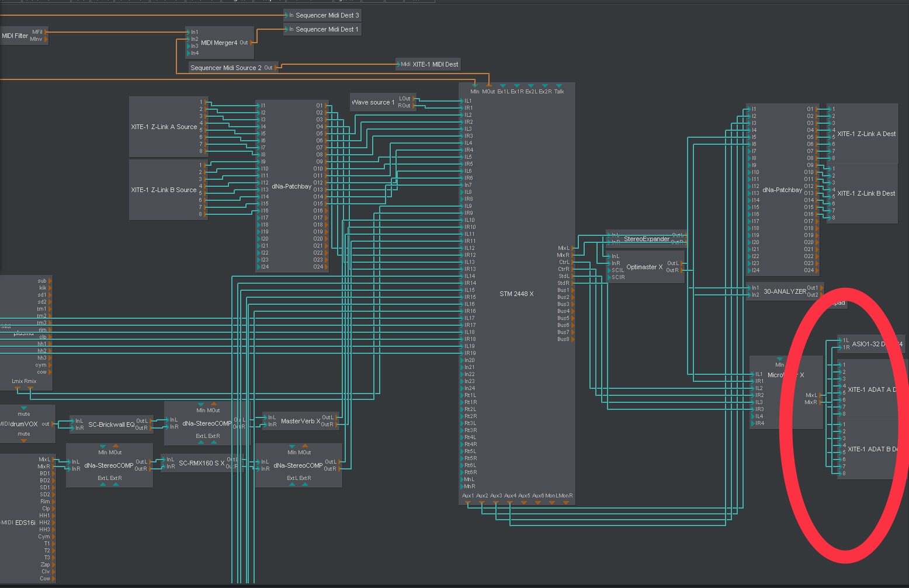Click the Out1 port of 30-ANALYZER
Image resolution: width=909 pixels, height=588 pixels.
(x=821, y=288)
